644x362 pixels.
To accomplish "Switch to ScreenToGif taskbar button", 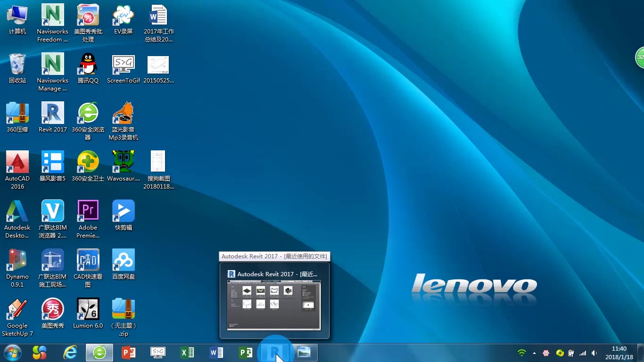I will 157,353.
